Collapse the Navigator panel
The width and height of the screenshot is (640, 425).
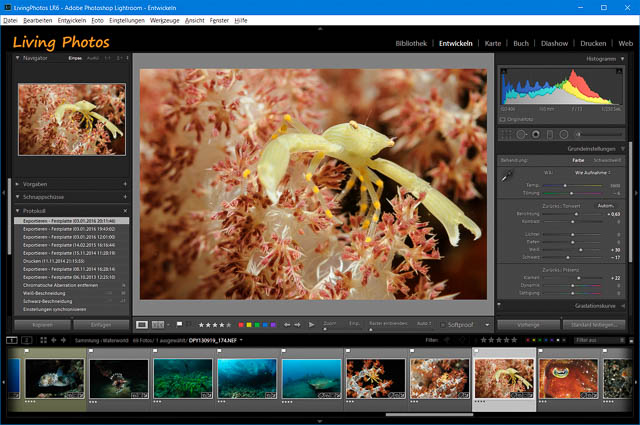pos(18,58)
